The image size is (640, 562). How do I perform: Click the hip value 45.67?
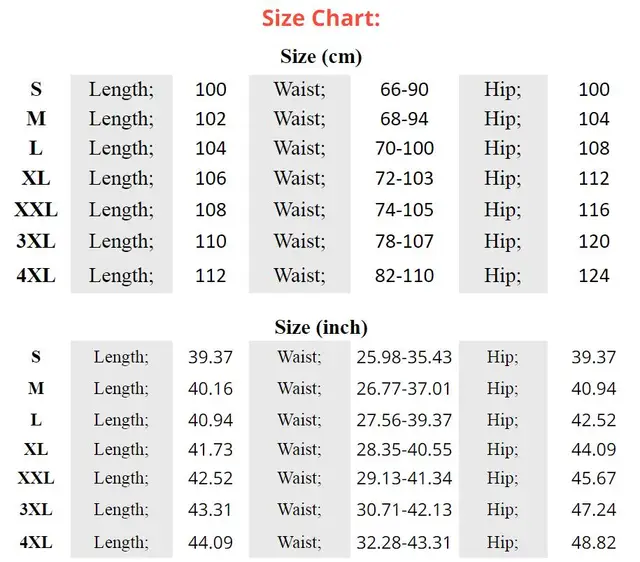(593, 478)
